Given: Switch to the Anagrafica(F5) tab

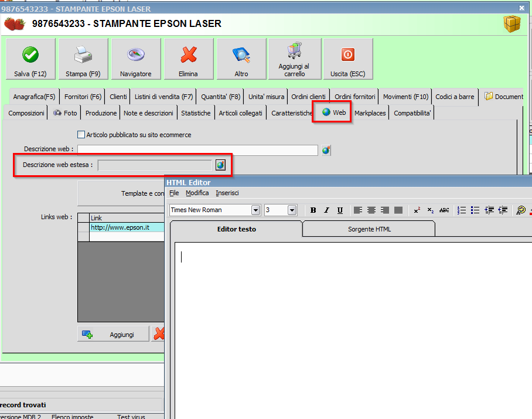Looking at the screenshot, I should pos(34,97).
